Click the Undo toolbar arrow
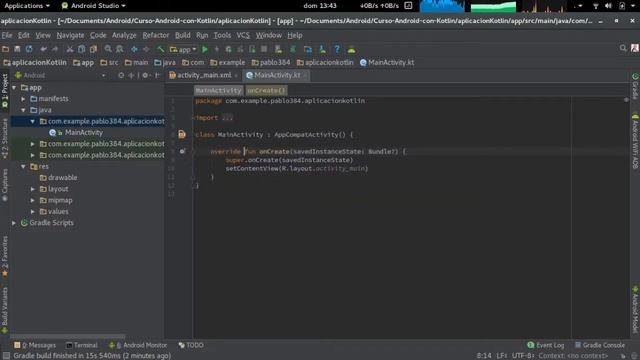The width and height of the screenshot is (640, 360). 43,49
